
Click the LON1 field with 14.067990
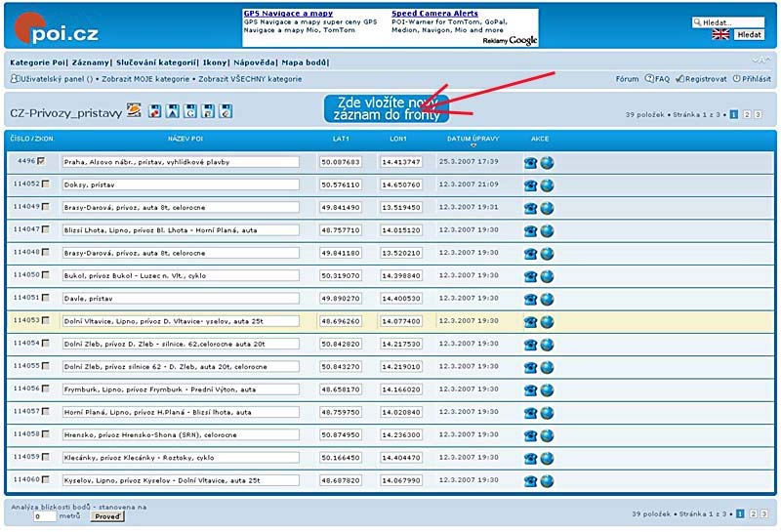click(401, 480)
